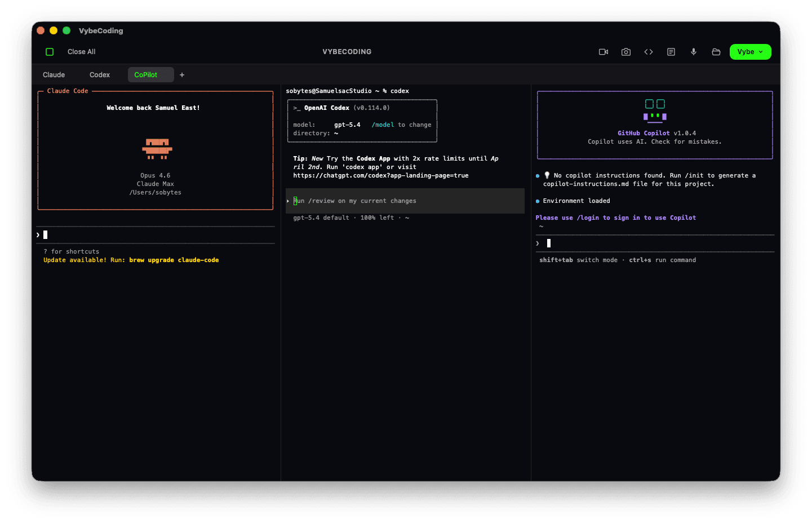Open the chatgpt.com codex landing page link
The image size is (812, 523).
pos(380,175)
